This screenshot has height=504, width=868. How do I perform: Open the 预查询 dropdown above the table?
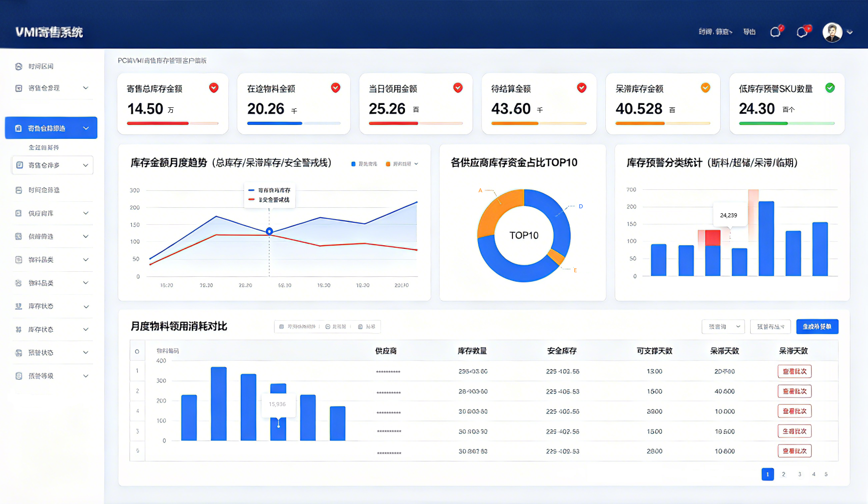point(723,327)
